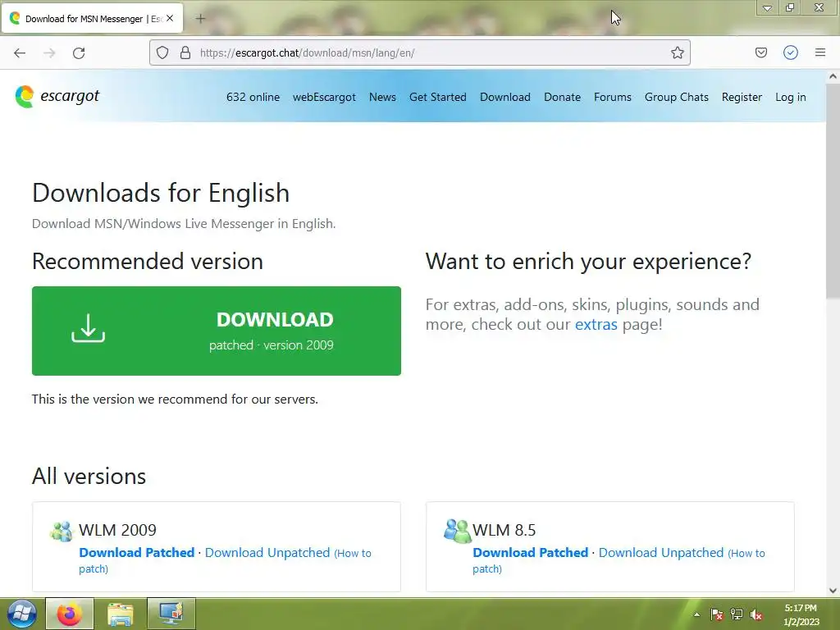View site security via padlock icon

[185, 52]
